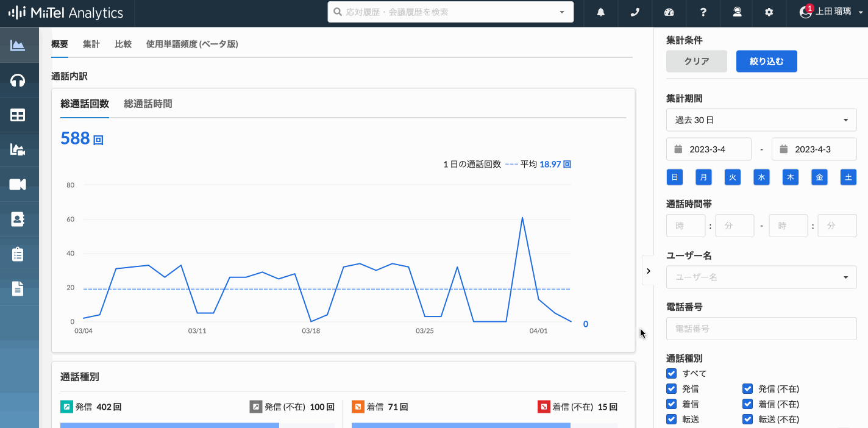
Task: Switch to the 比較 tab
Action: point(123,45)
